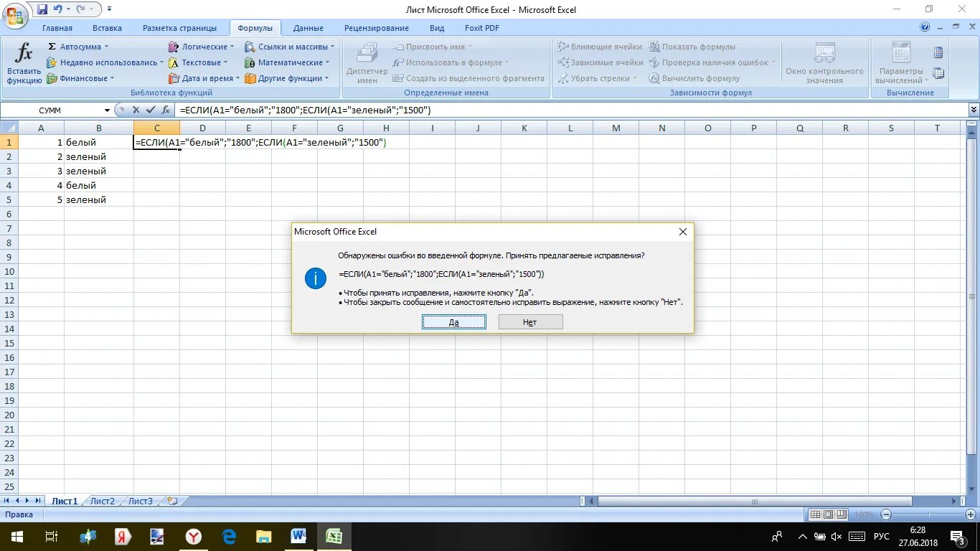The image size is (980, 551).
Task: Save the workbook via quick access toolbar
Action: click(x=42, y=9)
